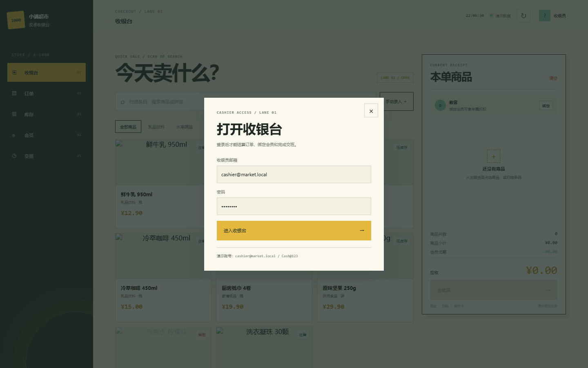Click the 收银台 sidebar icon
The image size is (588, 368).
pos(14,72)
